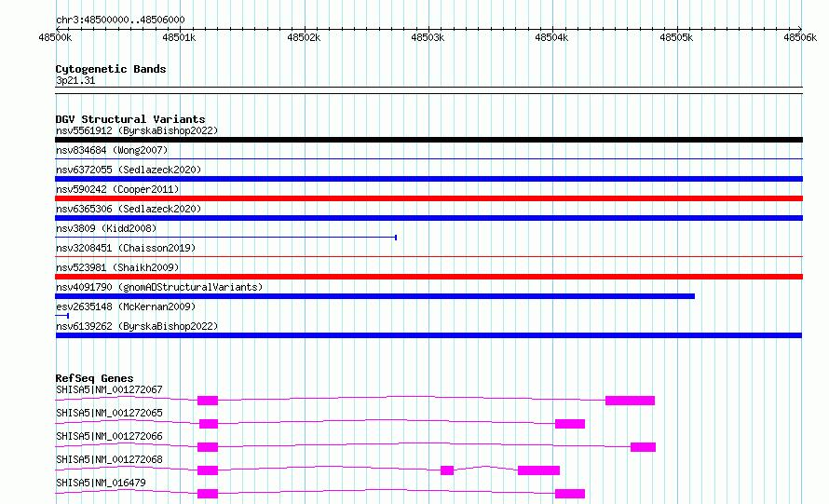Click the 3p21.31 cytogenetic band bar
The width and height of the screenshot is (829, 504).
pos(428,90)
